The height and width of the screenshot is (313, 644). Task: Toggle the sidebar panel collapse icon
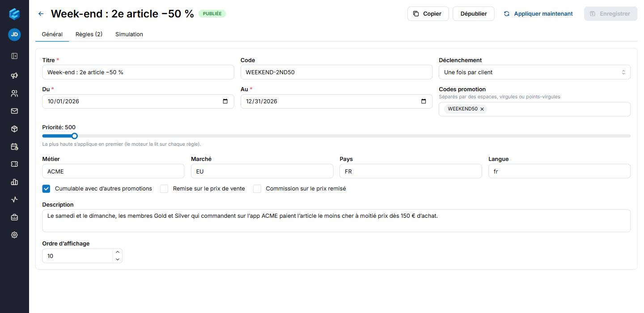14,56
